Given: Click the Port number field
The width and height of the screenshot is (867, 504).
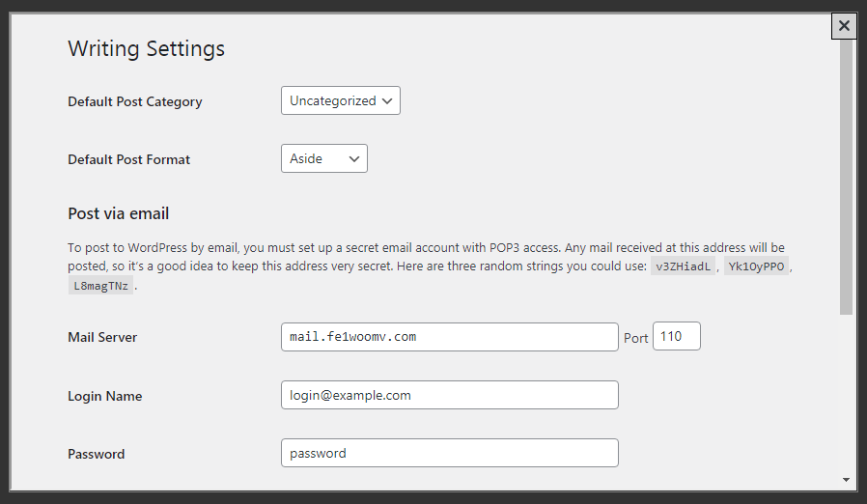Looking at the screenshot, I should (x=677, y=337).
